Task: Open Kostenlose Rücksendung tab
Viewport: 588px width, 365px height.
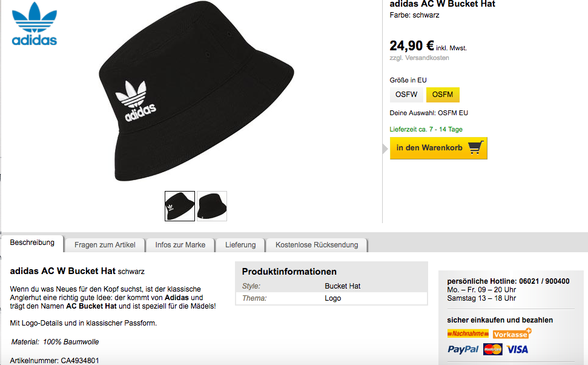Action: click(x=317, y=245)
